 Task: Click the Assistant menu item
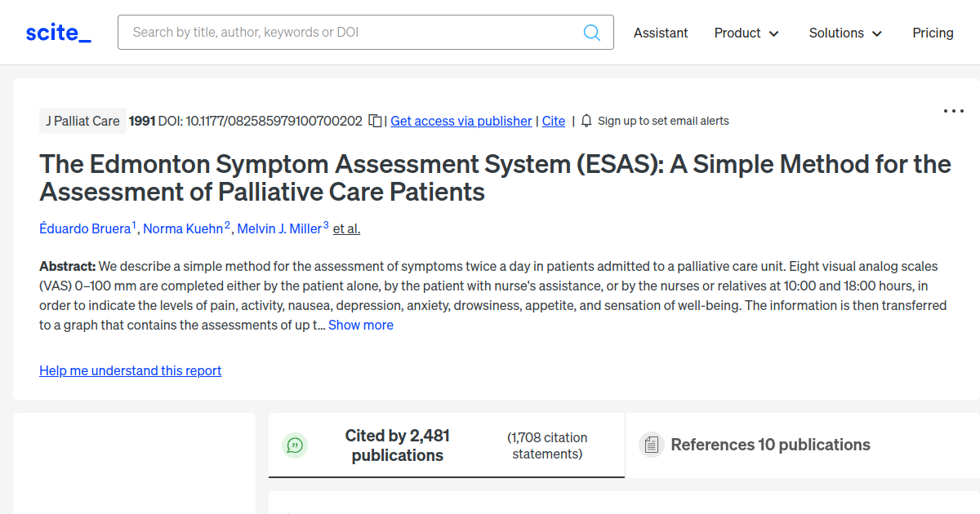(661, 33)
